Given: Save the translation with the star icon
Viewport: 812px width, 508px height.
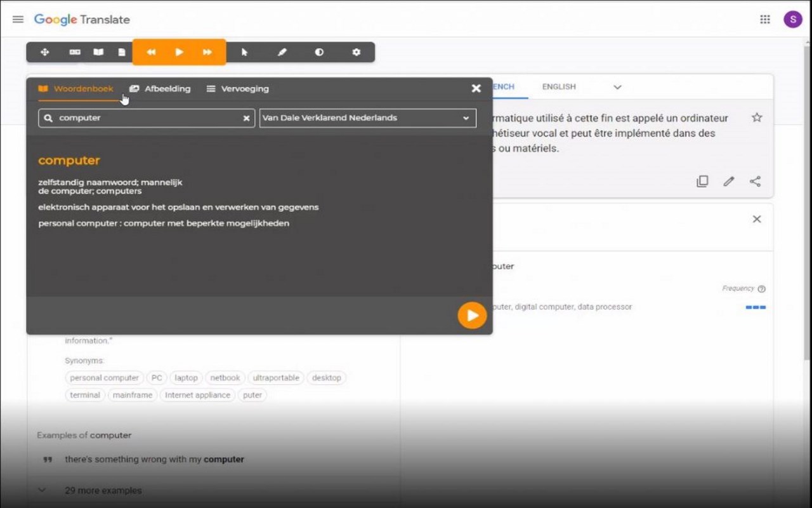Looking at the screenshot, I should click(x=756, y=117).
